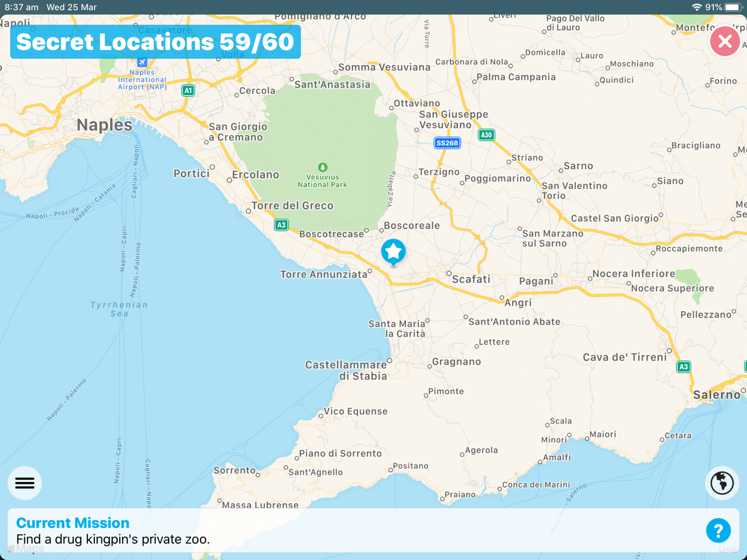Image resolution: width=747 pixels, height=560 pixels.
Task: Tap the 'Terzigno' town label
Action: pyautogui.click(x=439, y=172)
